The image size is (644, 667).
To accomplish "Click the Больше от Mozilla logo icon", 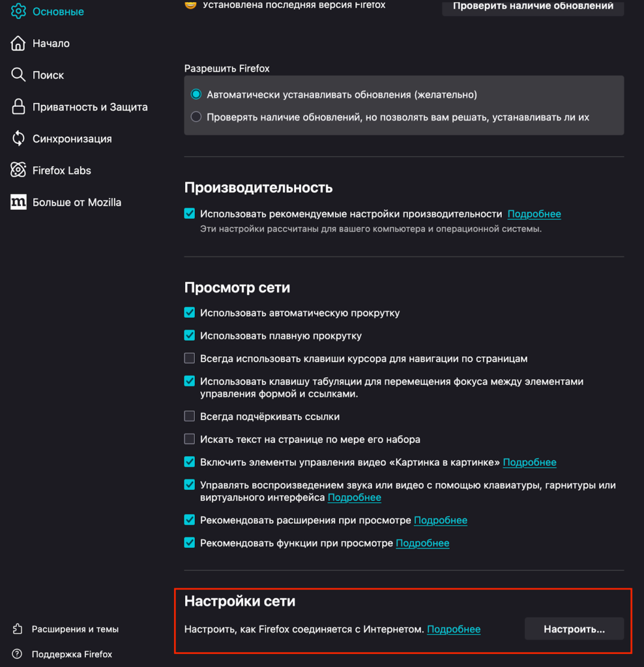I will pyautogui.click(x=18, y=202).
